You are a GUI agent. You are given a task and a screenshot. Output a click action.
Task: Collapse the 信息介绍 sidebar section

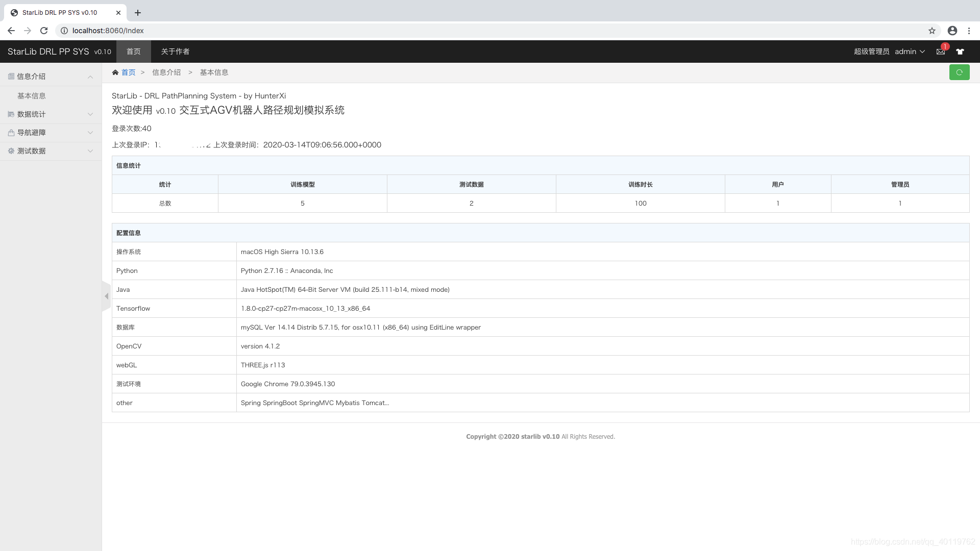pyautogui.click(x=51, y=77)
